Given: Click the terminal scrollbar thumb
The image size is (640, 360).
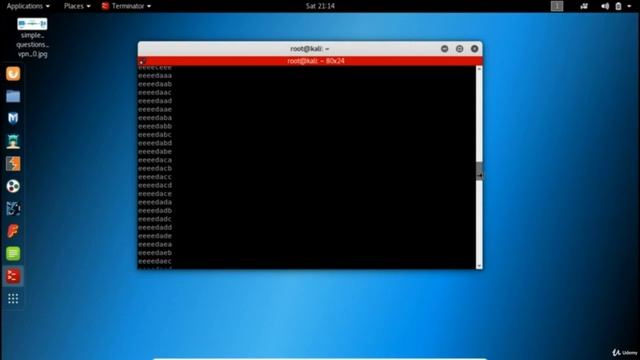Looking at the screenshot, I should click(479, 171).
